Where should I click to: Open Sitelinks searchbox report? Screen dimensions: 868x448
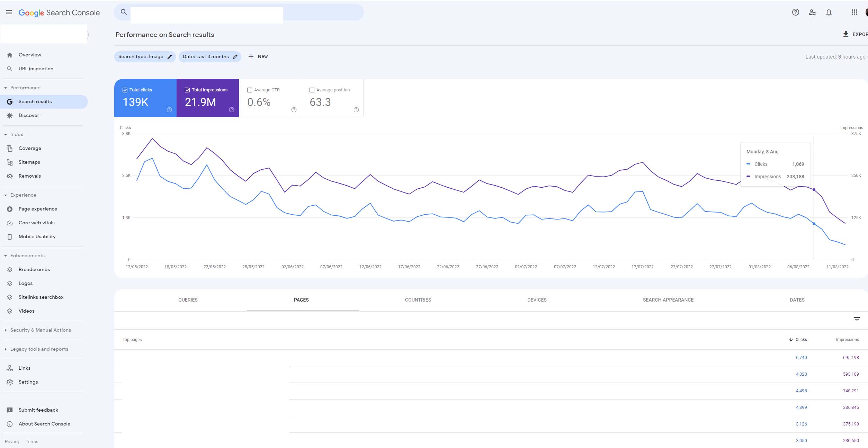pyautogui.click(x=41, y=297)
